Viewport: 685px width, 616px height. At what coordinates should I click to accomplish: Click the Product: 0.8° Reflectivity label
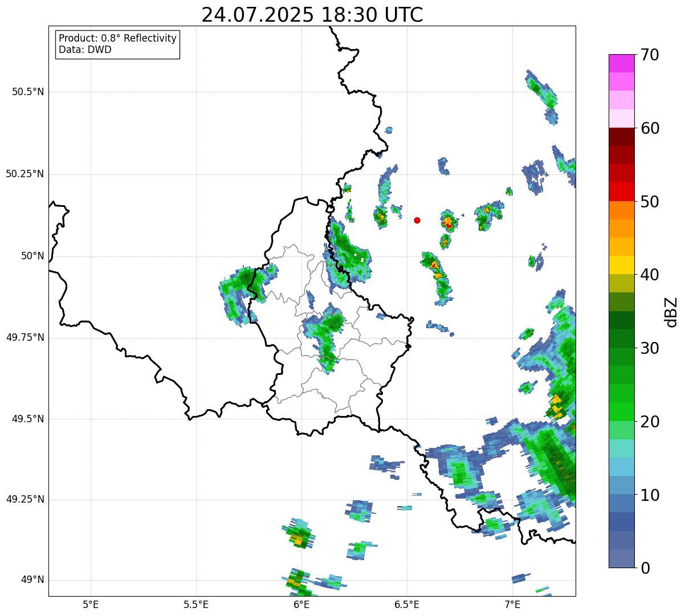(118, 38)
